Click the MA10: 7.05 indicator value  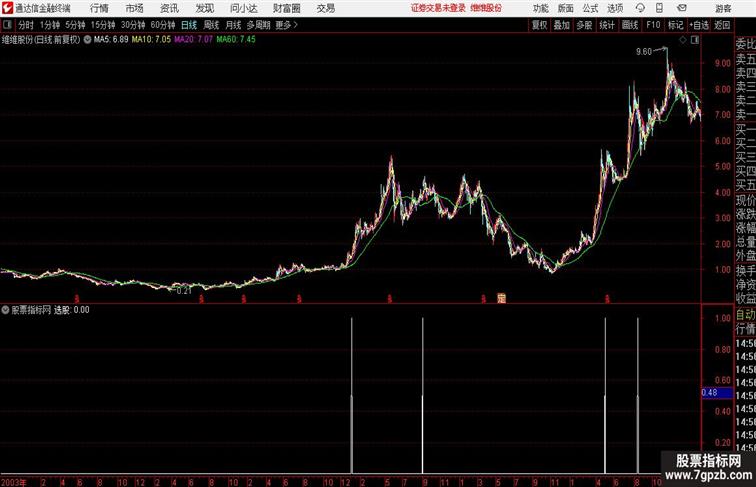coord(151,40)
